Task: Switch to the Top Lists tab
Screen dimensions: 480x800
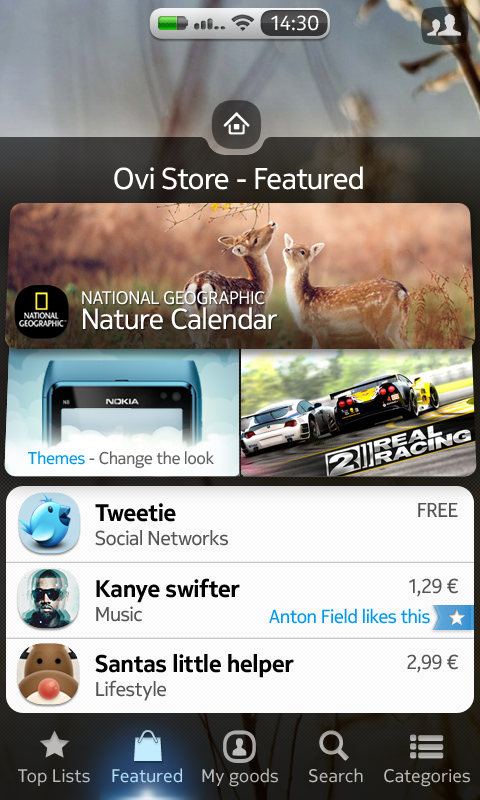Action: pyautogui.click(x=54, y=758)
